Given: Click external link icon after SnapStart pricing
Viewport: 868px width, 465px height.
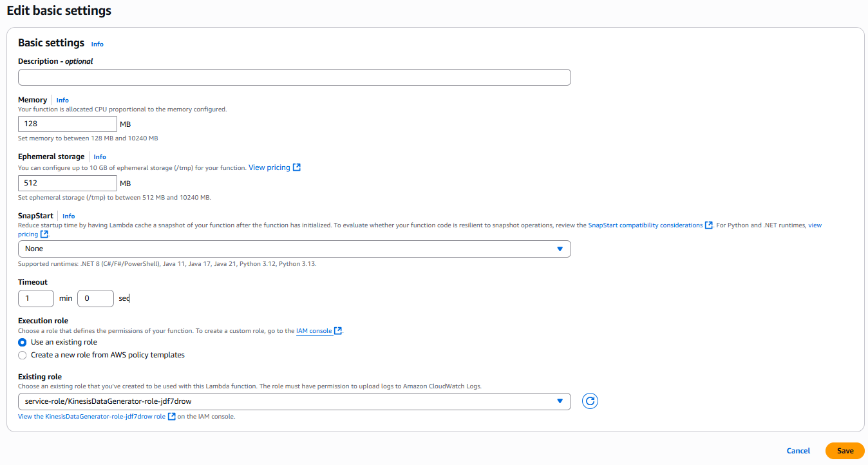Looking at the screenshot, I should [44, 234].
